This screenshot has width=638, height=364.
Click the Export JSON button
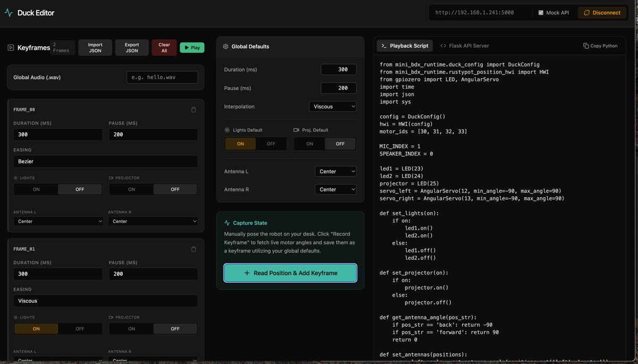coord(132,48)
